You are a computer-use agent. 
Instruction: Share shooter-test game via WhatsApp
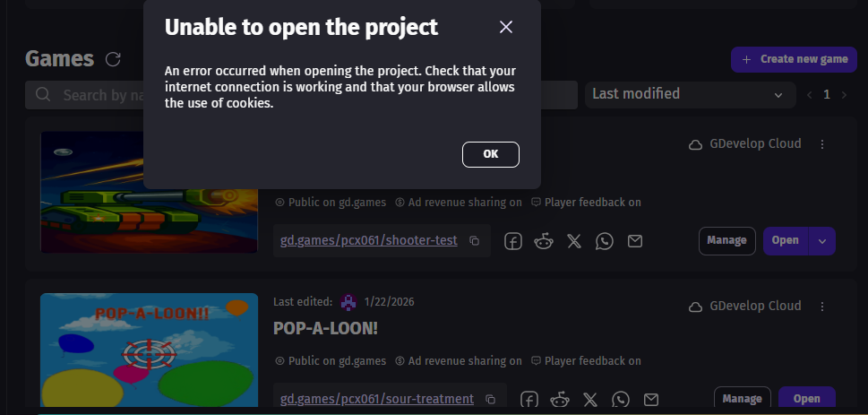coord(605,241)
